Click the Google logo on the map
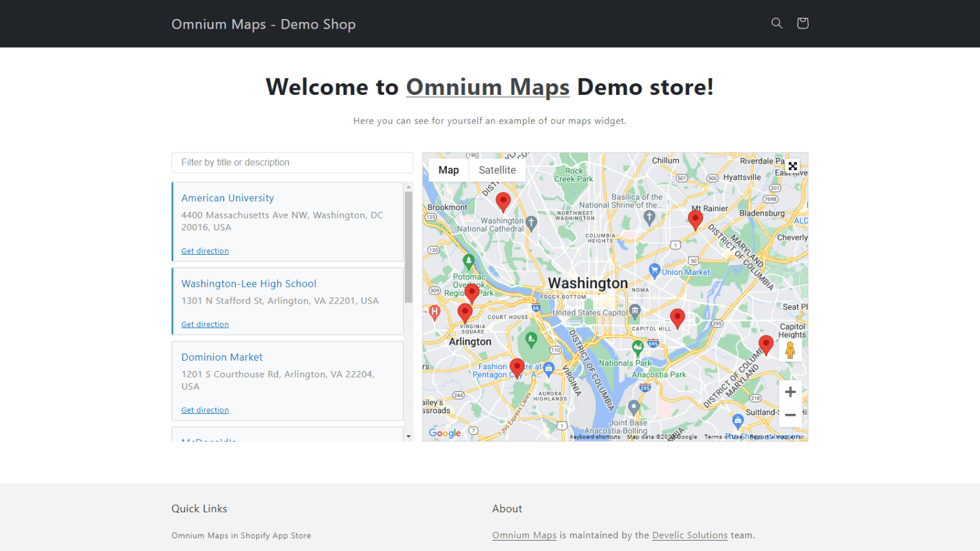Image resolution: width=980 pixels, height=551 pixels. click(444, 433)
